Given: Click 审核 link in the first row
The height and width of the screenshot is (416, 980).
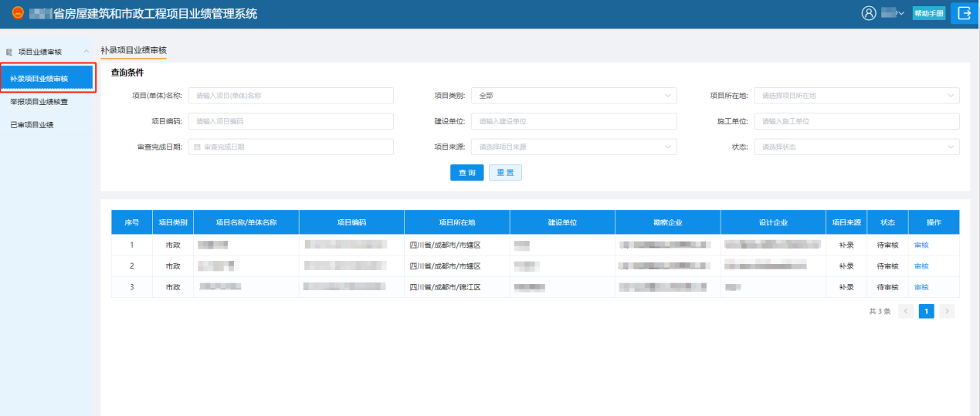Looking at the screenshot, I should click(x=921, y=245).
